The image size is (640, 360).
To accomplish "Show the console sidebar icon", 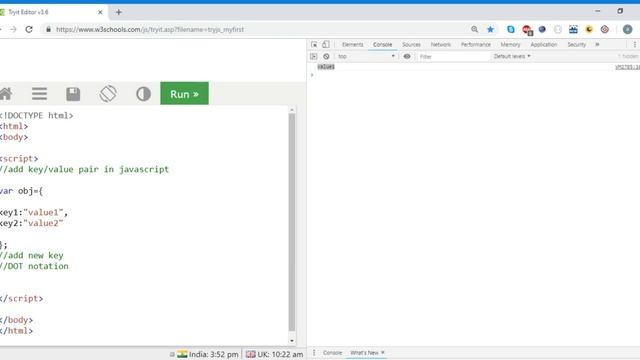I will 313,56.
